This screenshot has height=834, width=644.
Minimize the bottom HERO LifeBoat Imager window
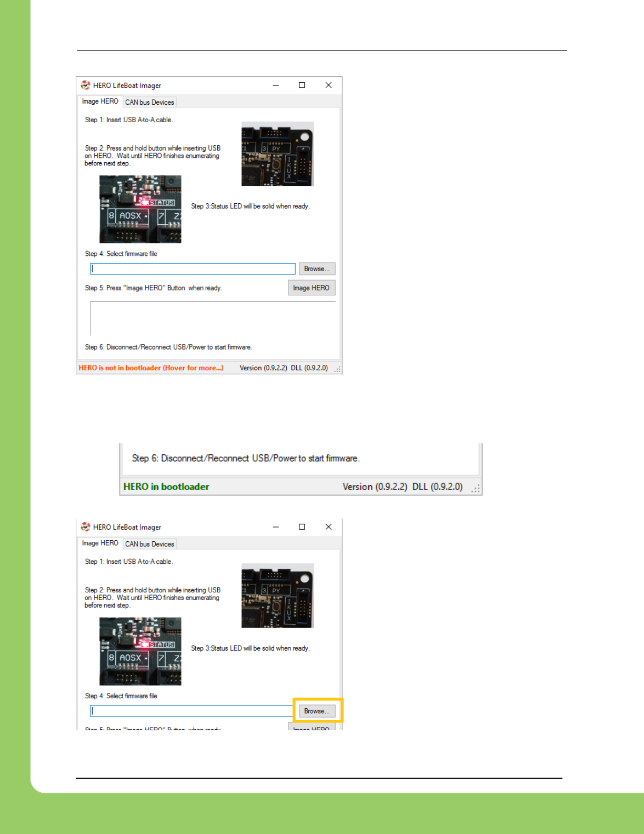[x=276, y=527]
